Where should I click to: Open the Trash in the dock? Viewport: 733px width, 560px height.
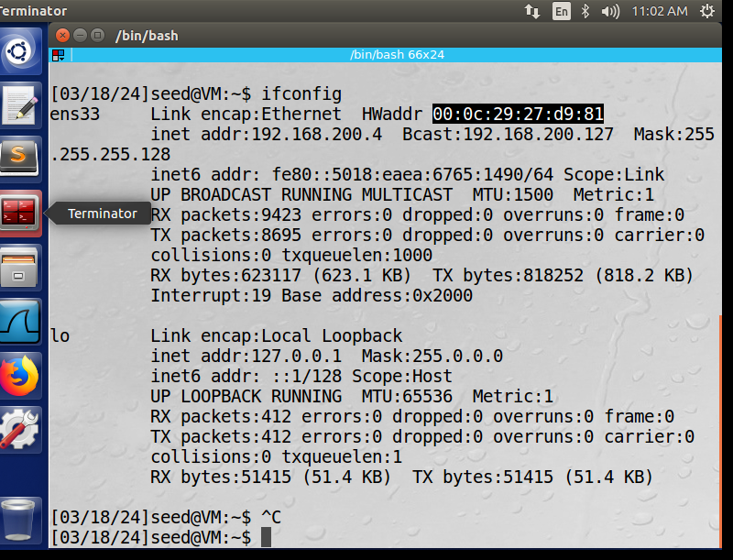click(19, 520)
